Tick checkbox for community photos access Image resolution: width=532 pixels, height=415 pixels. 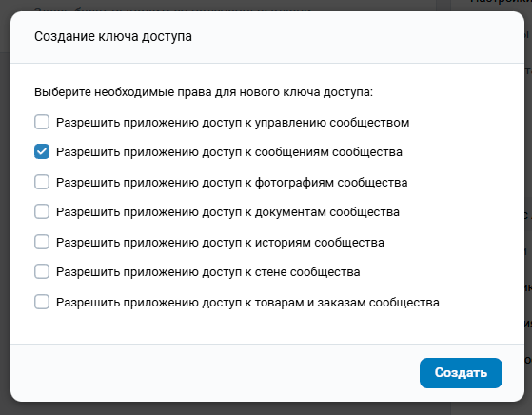[x=42, y=182]
